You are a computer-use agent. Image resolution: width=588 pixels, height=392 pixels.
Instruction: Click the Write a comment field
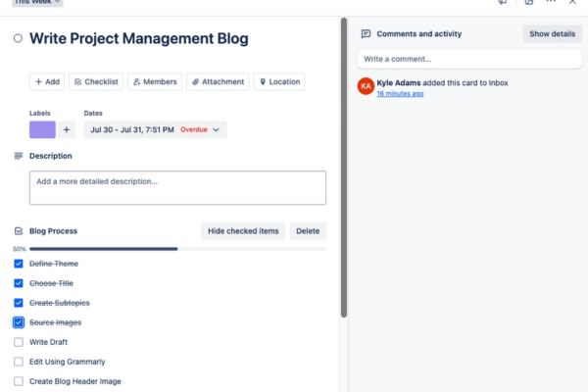click(x=468, y=59)
